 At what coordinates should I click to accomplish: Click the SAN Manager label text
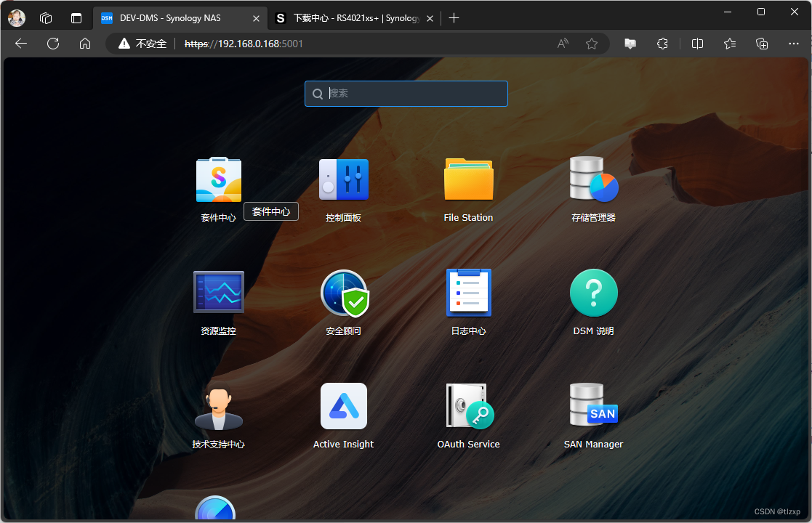click(593, 445)
